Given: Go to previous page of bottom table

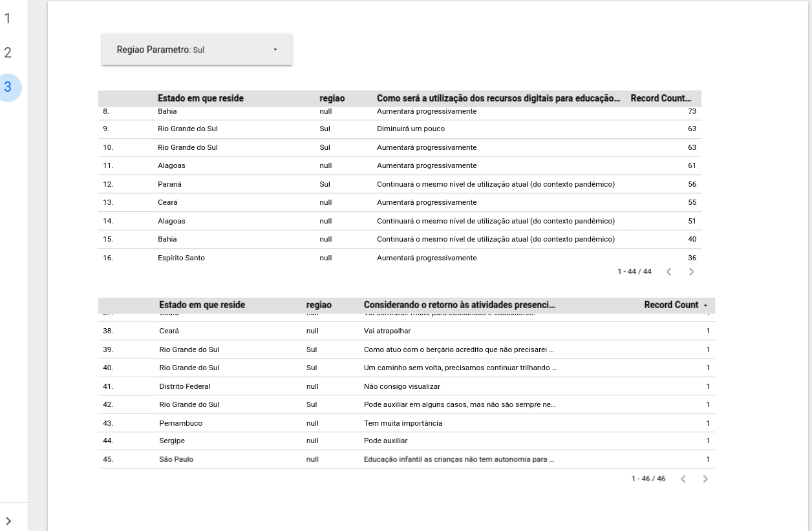Looking at the screenshot, I should coord(683,479).
